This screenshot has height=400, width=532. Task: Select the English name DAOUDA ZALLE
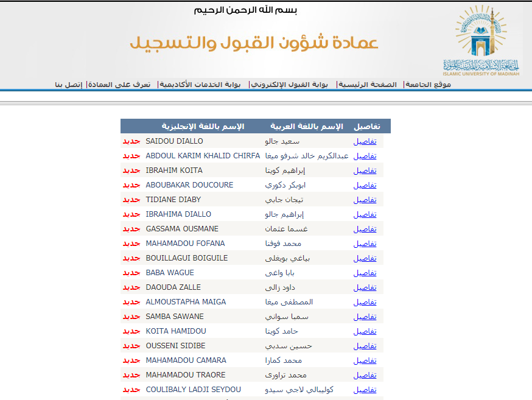click(x=173, y=287)
